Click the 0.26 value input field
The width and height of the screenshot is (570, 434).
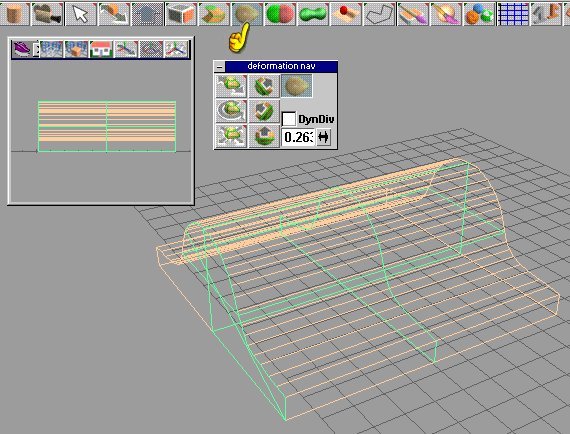pos(298,137)
